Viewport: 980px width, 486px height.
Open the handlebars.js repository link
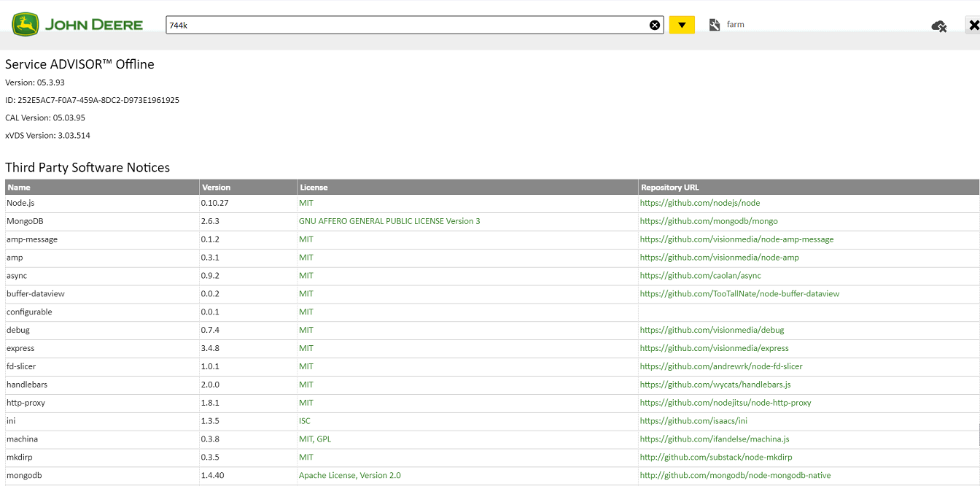click(715, 385)
